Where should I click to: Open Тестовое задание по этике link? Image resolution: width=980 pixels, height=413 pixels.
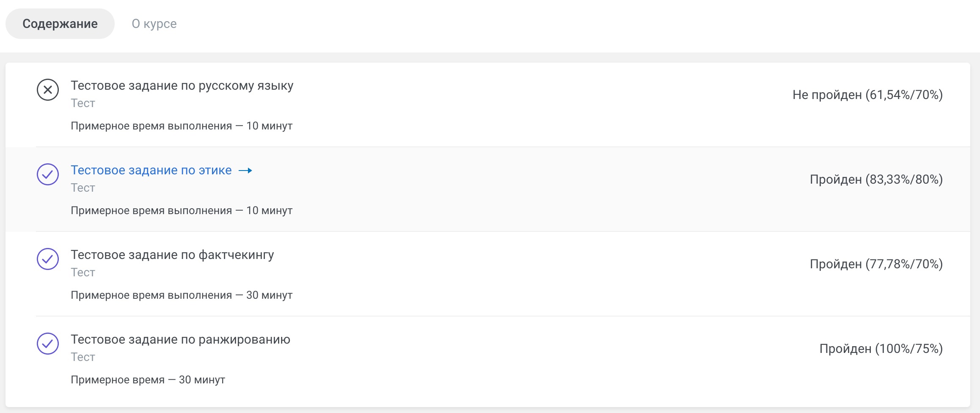(x=151, y=170)
